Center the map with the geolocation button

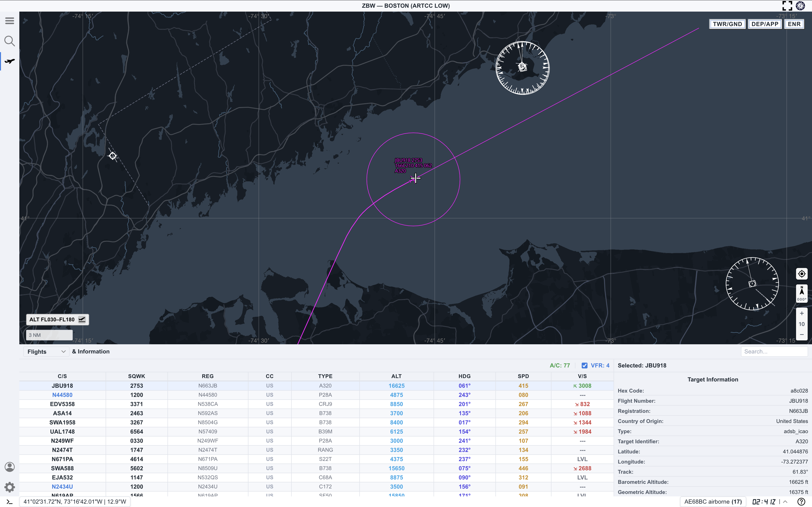click(x=802, y=274)
